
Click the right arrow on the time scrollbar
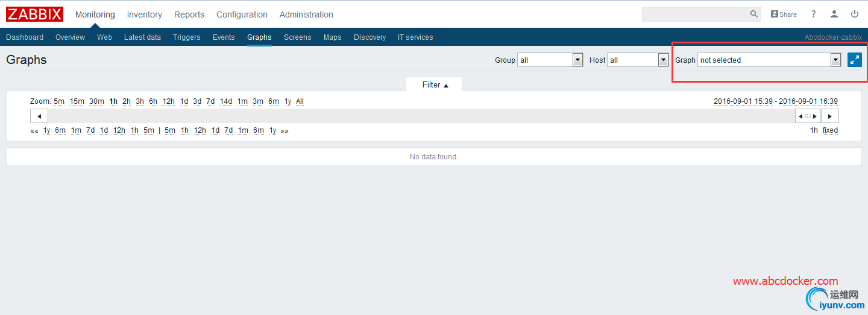click(x=830, y=116)
